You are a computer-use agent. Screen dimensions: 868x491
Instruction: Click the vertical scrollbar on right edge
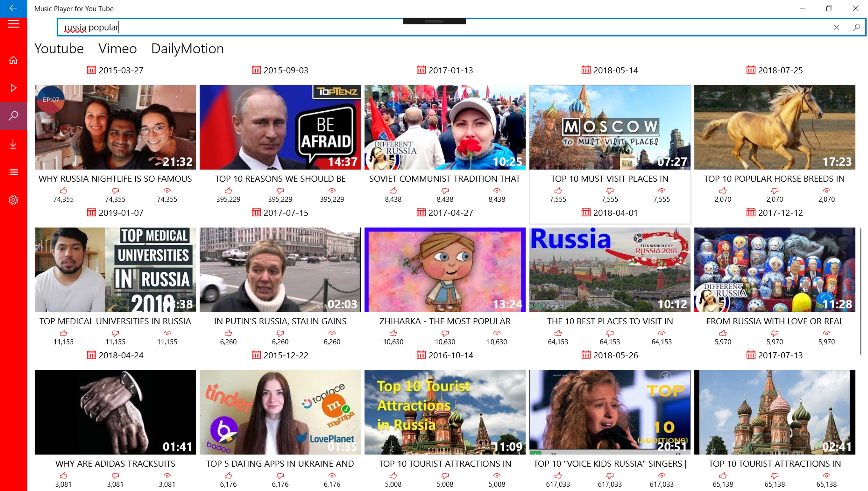[861, 292]
